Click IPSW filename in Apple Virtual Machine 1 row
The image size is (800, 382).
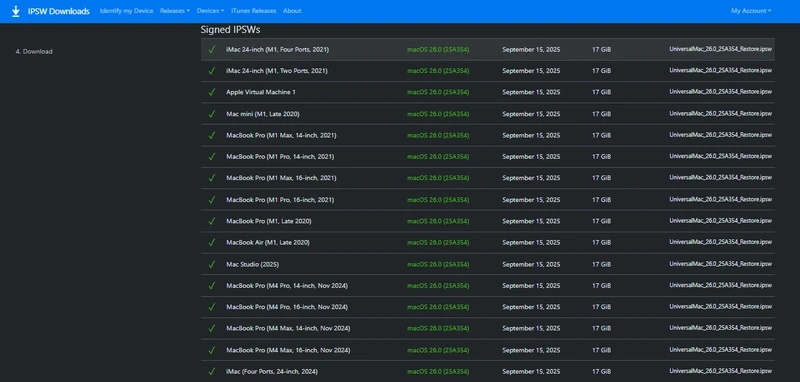click(x=720, y=92)
